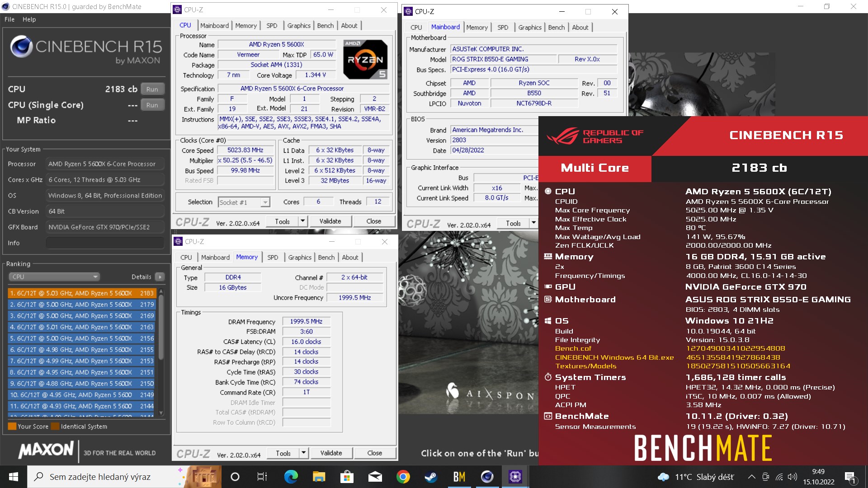Open Mail app from taskbar
Screen dimensions: 868x488
[x=375, y=477]
